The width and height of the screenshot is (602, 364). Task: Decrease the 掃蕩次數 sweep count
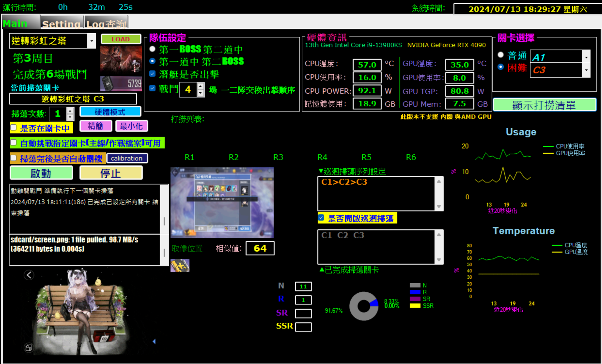pos(70,117)
